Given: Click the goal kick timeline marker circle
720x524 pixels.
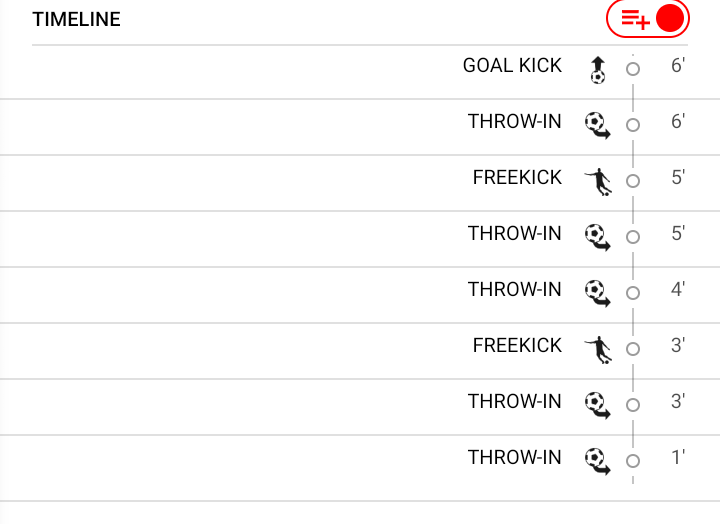Looking at the screenshot, I should (632, 69).
